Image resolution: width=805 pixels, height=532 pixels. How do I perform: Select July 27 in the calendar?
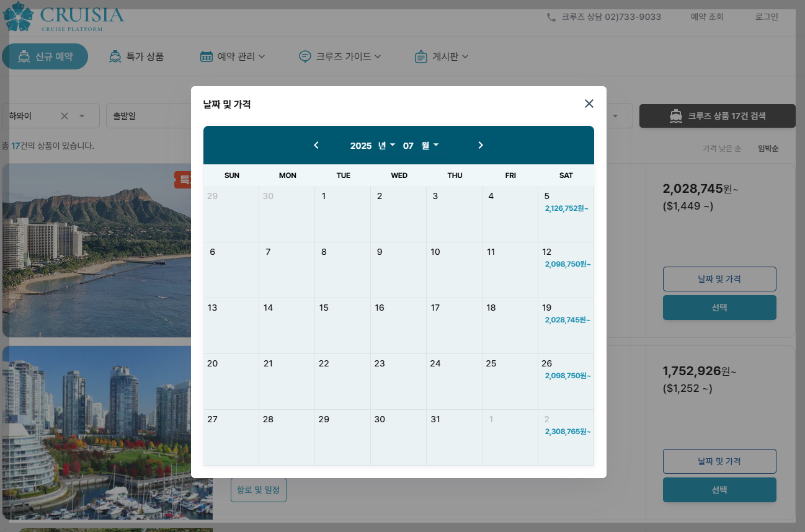tap(231, 437)
